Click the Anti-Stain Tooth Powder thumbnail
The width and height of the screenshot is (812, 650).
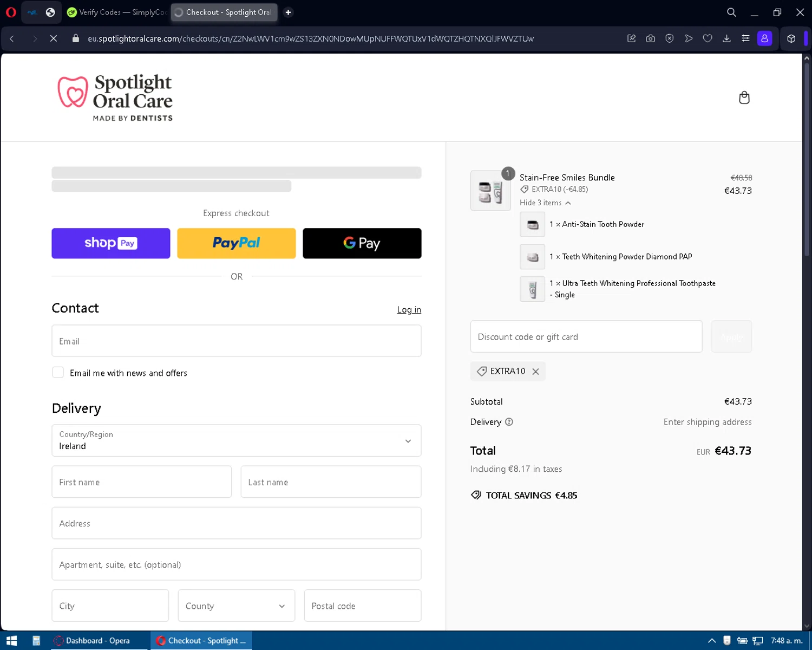(x=533, y=224)
